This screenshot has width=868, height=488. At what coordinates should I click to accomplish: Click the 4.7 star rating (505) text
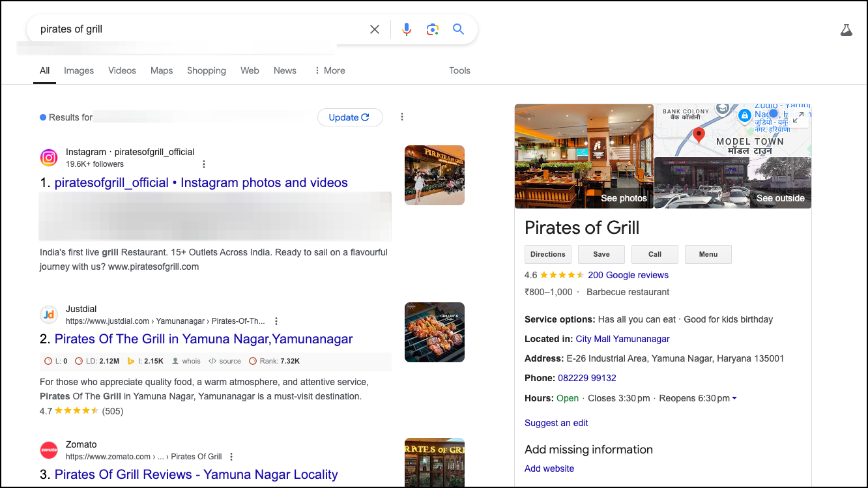(81, 411)
